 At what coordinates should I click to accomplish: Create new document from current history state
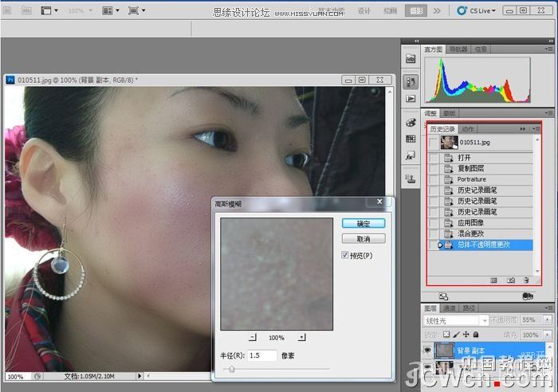tap(493, 280)
